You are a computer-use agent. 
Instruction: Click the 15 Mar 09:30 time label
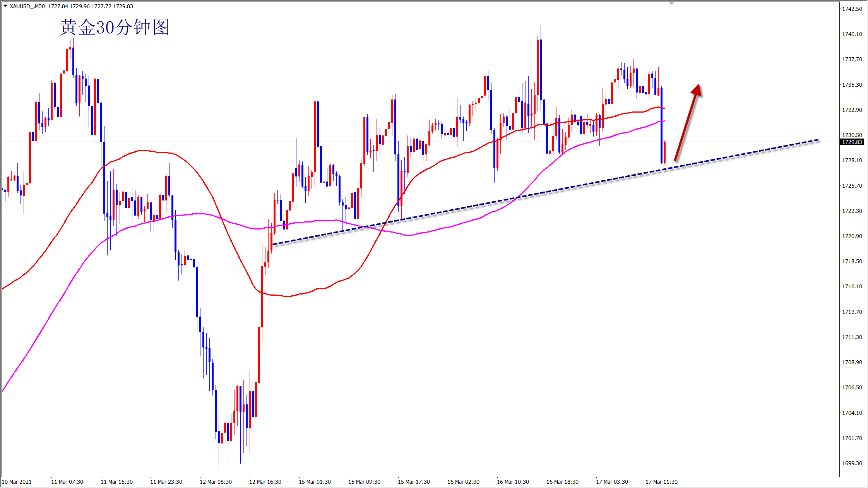[x=364, y=482]
